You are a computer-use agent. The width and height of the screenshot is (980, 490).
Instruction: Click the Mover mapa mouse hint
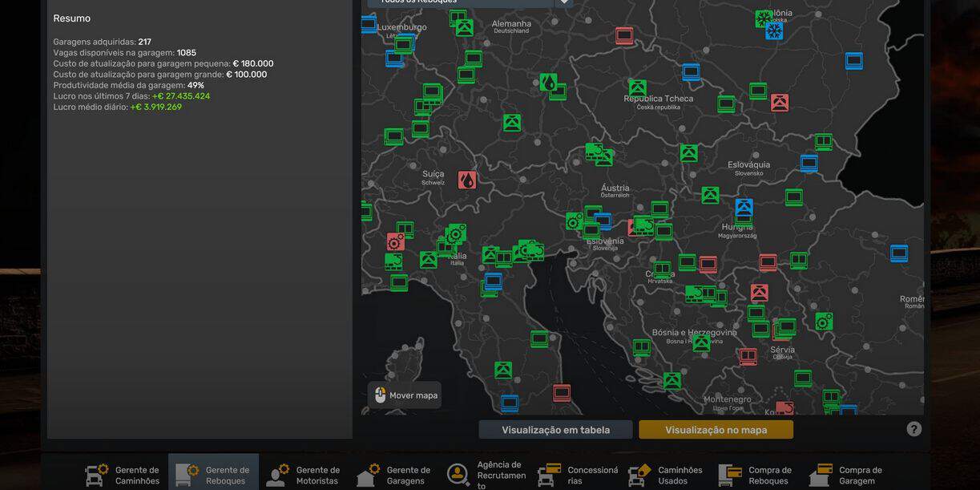(405, 395)
